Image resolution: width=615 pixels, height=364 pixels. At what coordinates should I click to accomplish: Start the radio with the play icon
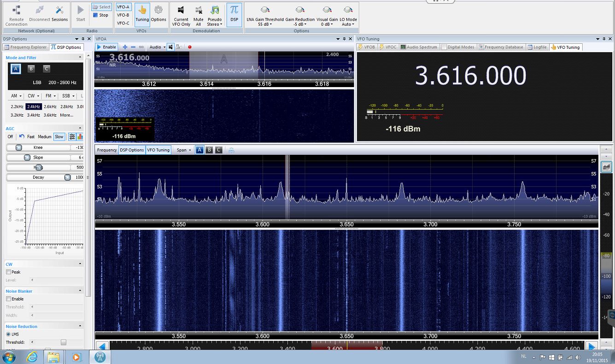click(x=81, y=14)
